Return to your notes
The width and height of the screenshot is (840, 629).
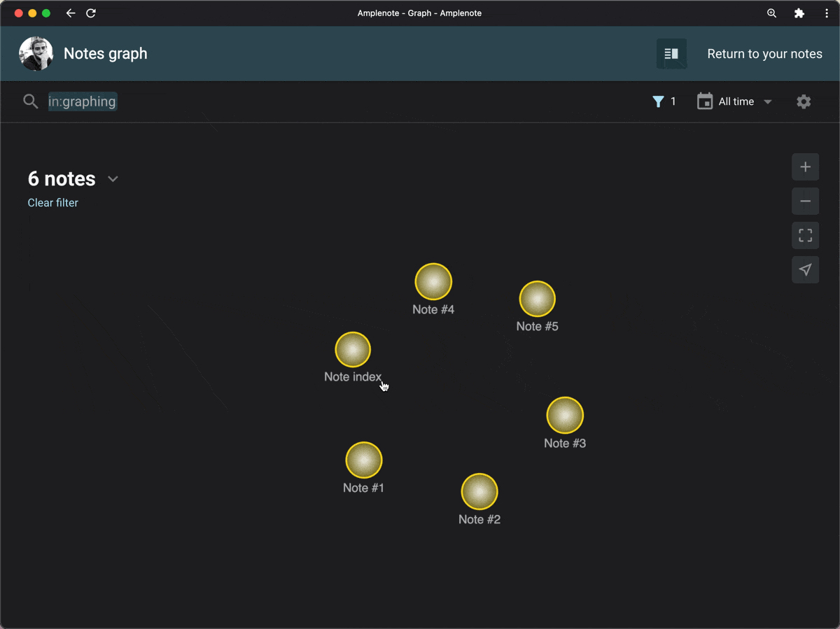point(764,54)
